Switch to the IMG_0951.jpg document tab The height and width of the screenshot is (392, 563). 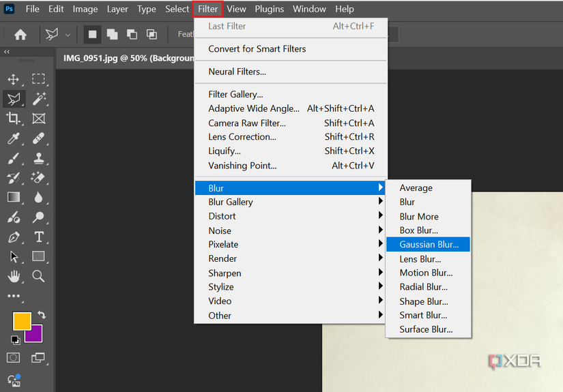coord(128,58)
